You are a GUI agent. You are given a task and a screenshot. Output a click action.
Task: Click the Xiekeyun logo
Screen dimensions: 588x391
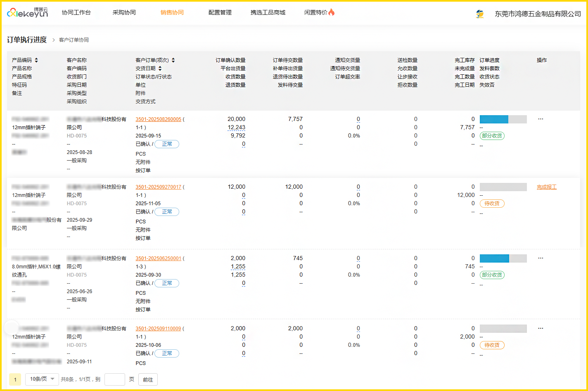27,13
